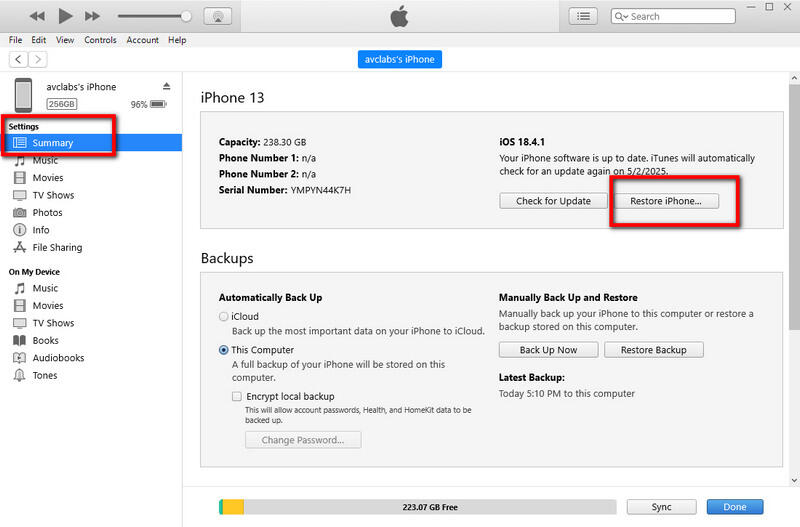Click the Check for Update button

click(553, 201)
